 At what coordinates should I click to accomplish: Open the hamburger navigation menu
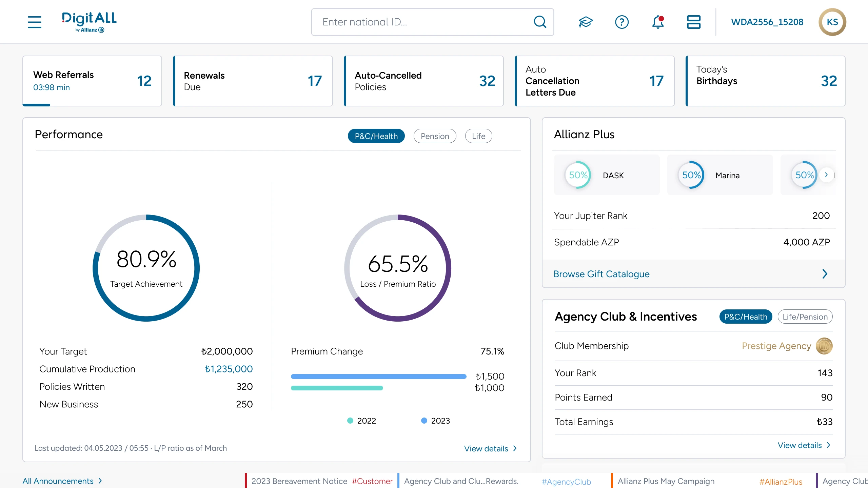pyautogui.click(x=35, y=22)
